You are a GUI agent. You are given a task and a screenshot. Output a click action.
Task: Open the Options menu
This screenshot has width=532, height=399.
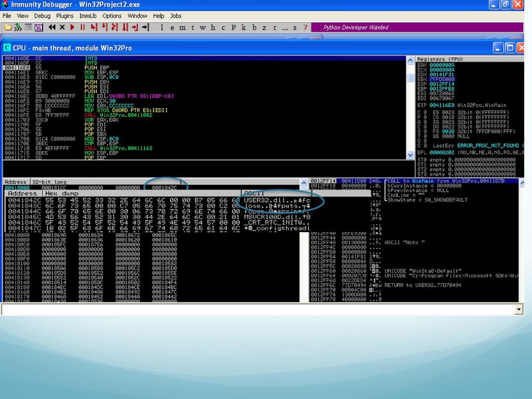(112, 16)
